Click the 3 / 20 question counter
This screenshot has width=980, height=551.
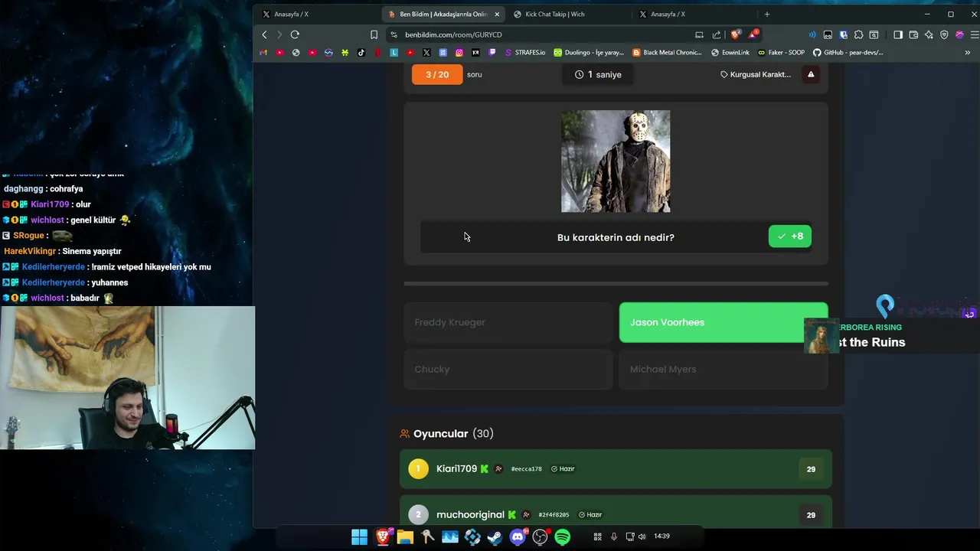coord(437,74)
